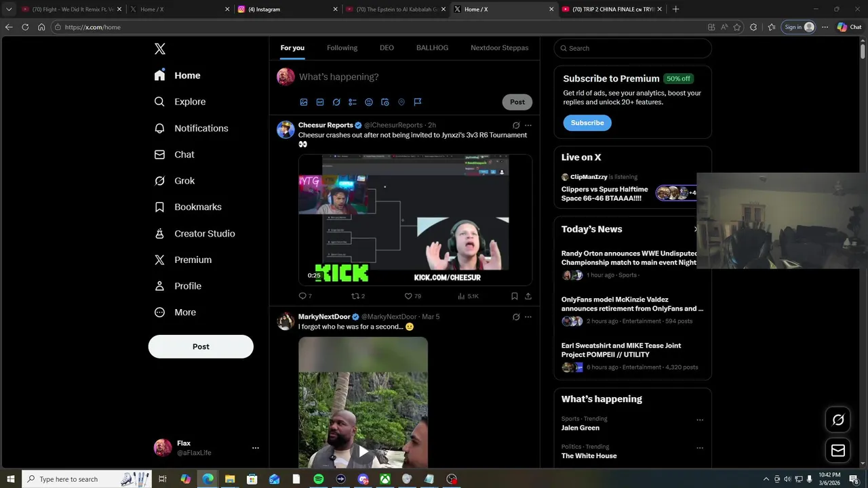868x488 pixels.
Task: Expand the More menu in sidebar
Action: click(176, 312)
